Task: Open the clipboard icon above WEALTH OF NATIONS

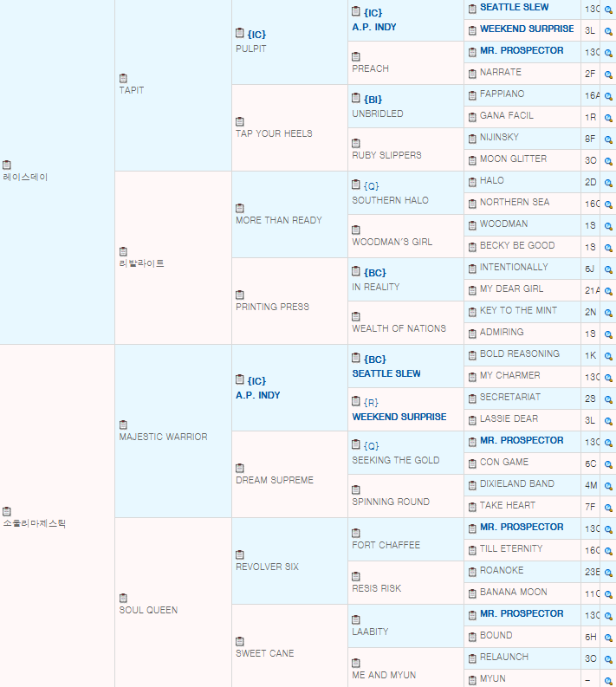Action: [356, 316]
